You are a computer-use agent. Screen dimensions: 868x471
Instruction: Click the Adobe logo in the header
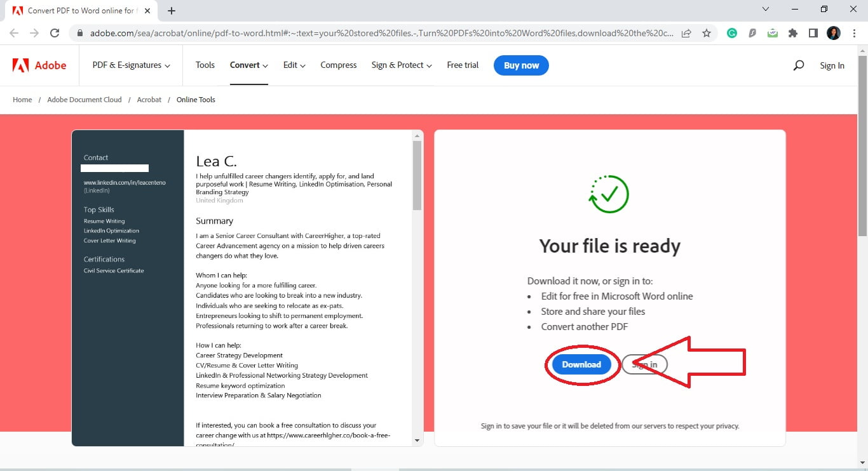(x=39, y=65)
